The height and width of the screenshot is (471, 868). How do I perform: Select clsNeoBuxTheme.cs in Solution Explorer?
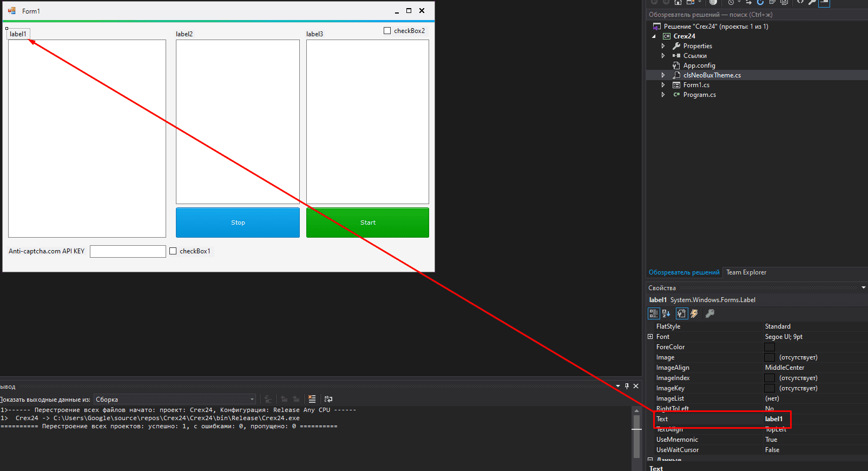(712, 75)
